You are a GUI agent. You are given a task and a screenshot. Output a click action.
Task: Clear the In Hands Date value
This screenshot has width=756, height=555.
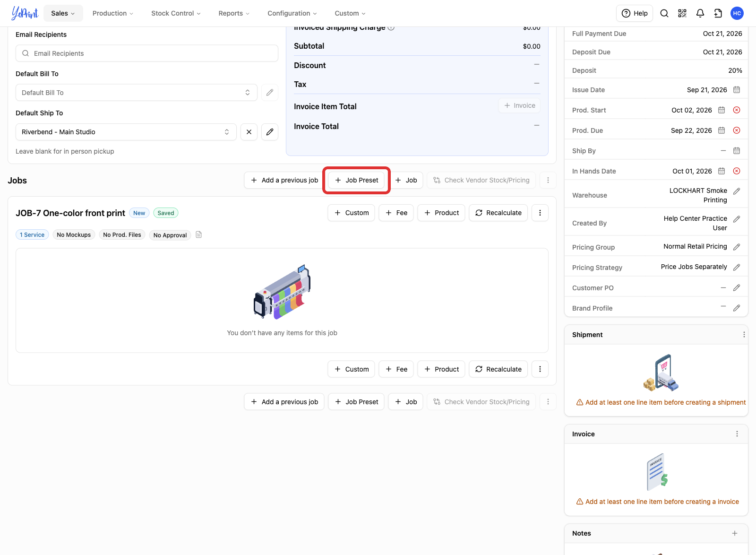pos(736,171)
